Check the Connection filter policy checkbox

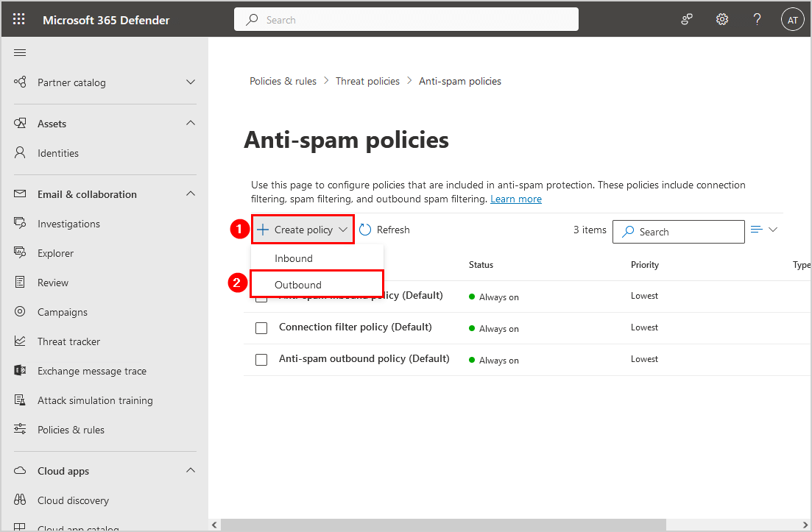(261, 327)
